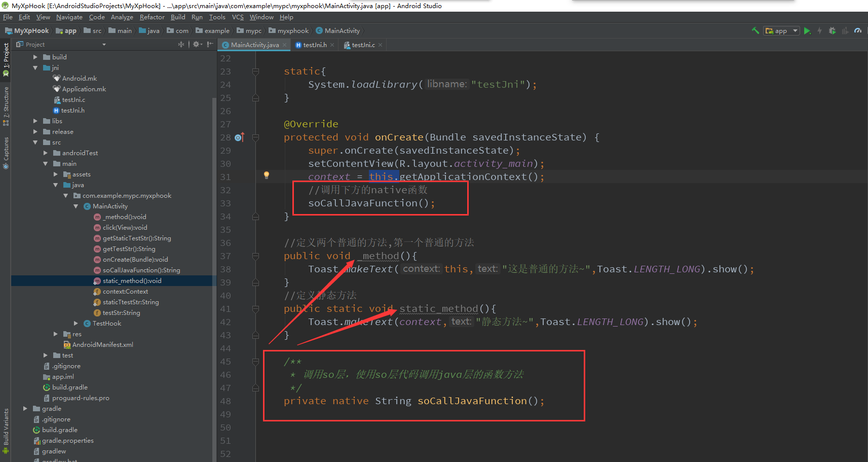The image size is (868, 462).
Task: Select Android.mk file in jni folder
Action: [x=79, y=78]
